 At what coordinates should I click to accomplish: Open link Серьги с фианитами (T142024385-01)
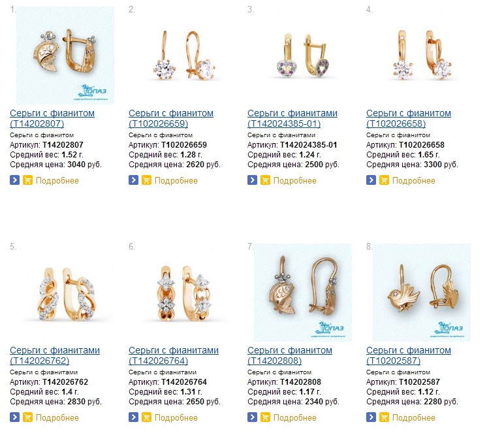click(292, 118)
